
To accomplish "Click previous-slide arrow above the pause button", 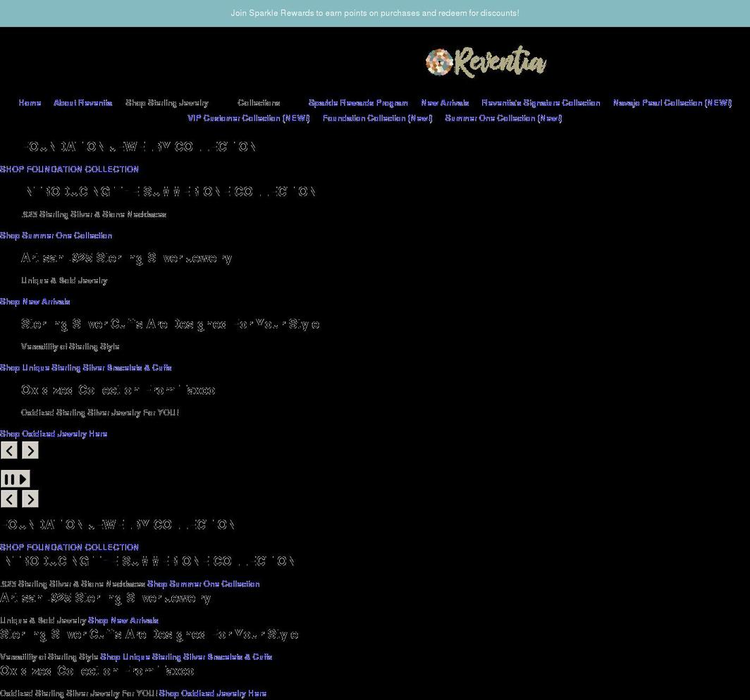I will tap(9, 450).
